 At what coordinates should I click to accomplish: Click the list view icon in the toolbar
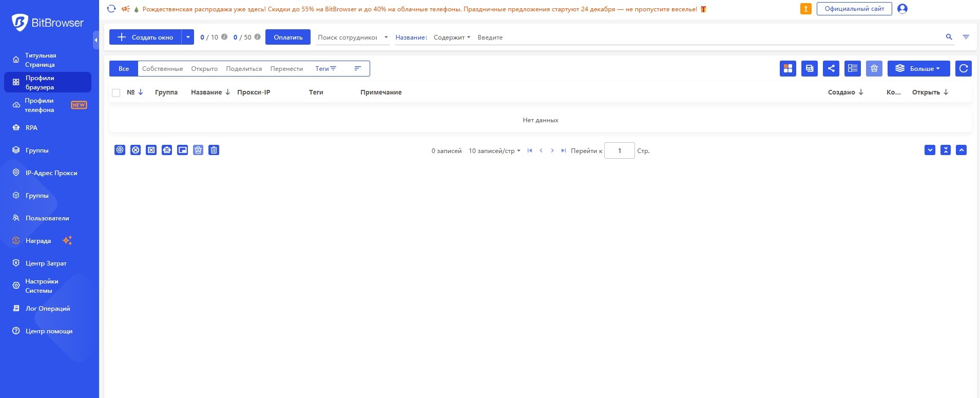[x=852, y=68]
